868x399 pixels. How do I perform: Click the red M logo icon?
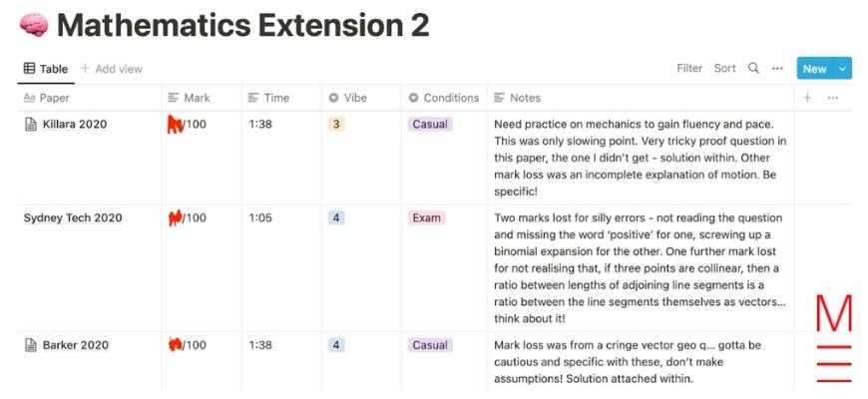coord(834,339)
